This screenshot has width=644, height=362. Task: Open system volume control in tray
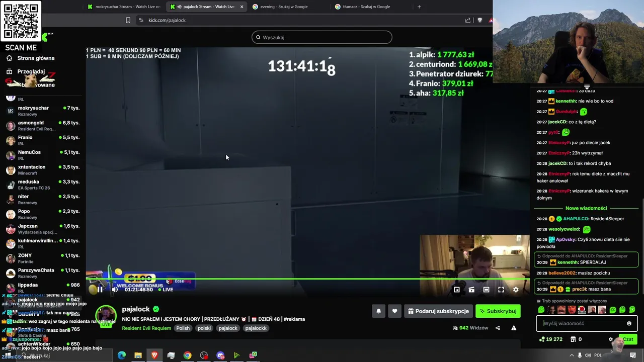click(588, 355)
